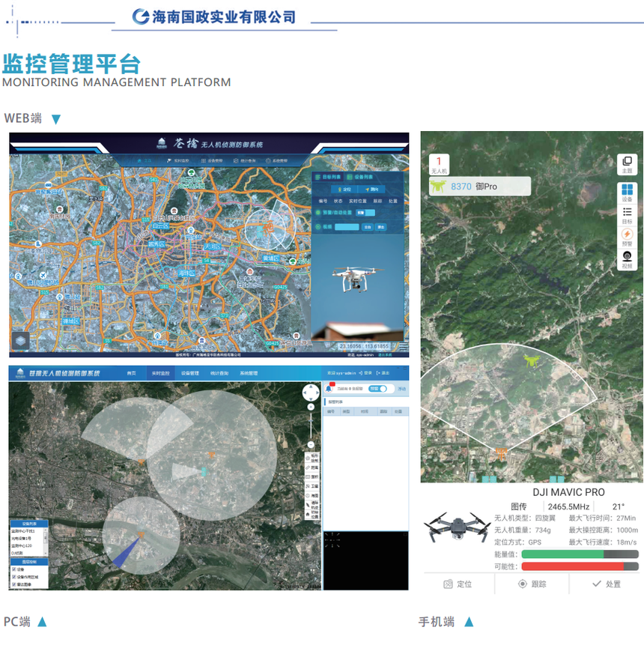Image resolution: width=644 pixels, height=651 pixels.
Task: Click the 测向 direction-finding button
Action: (371, 190)
